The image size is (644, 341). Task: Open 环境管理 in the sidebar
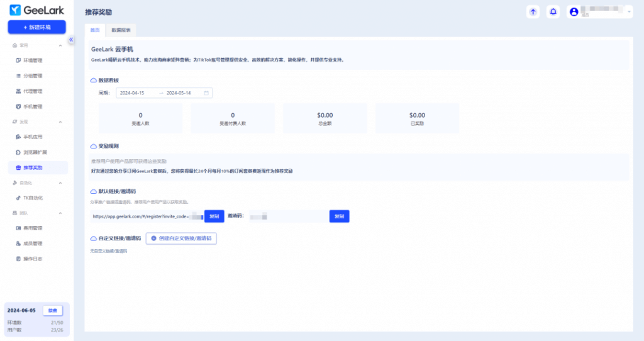pyautogui.click(x=33, y=60)
